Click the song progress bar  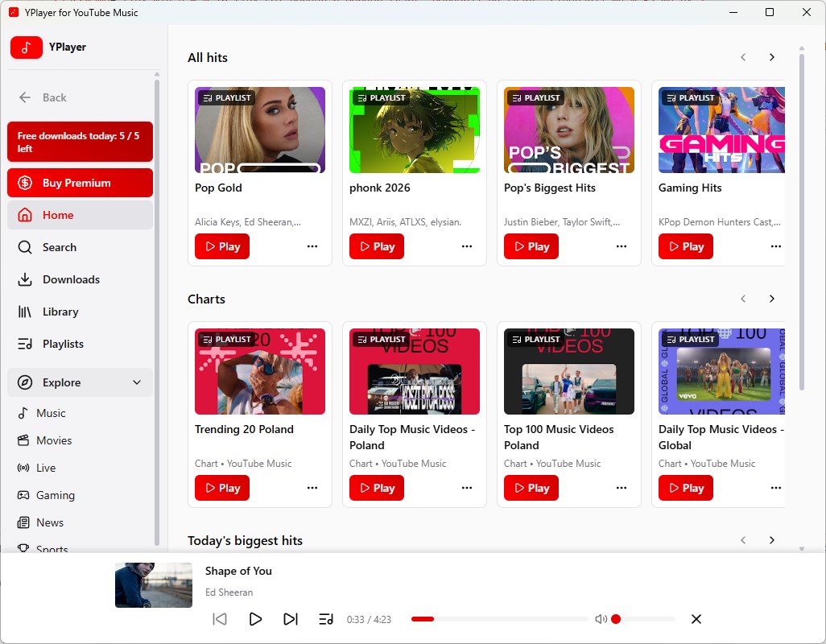click(x=499, y=619)
